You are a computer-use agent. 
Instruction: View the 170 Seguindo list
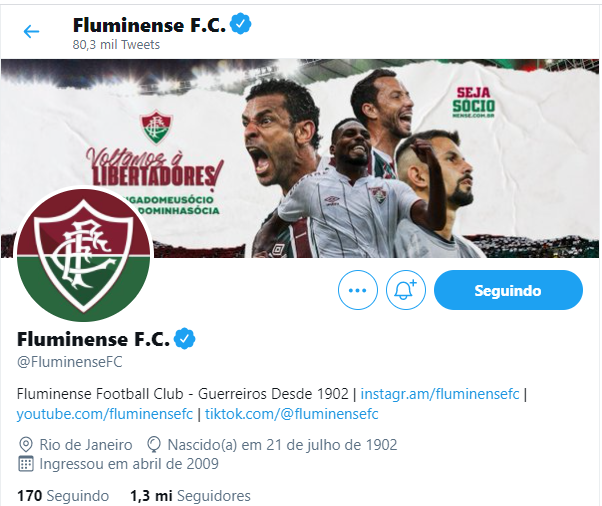(63, 496)
